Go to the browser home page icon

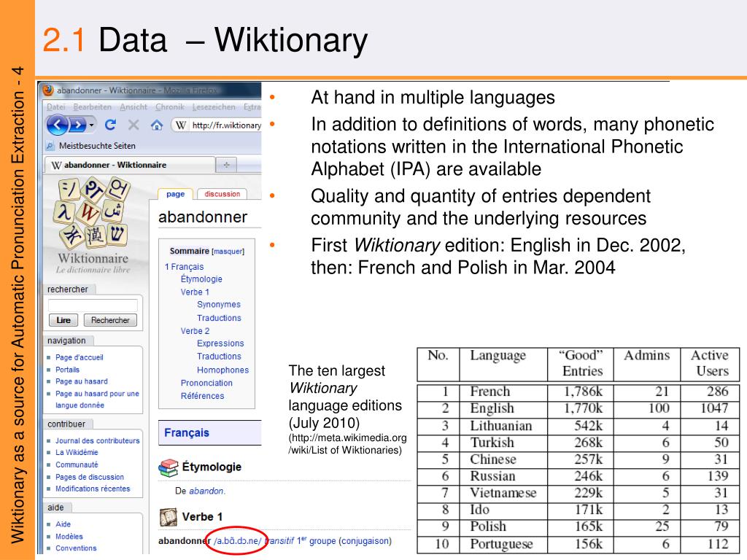pyautogui.click(x=156, y=125)
